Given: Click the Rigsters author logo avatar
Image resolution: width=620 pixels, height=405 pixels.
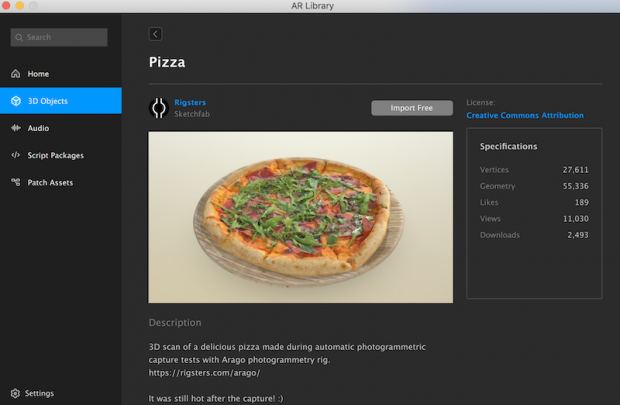Looking at the screenshot, I should pos(158,108).
